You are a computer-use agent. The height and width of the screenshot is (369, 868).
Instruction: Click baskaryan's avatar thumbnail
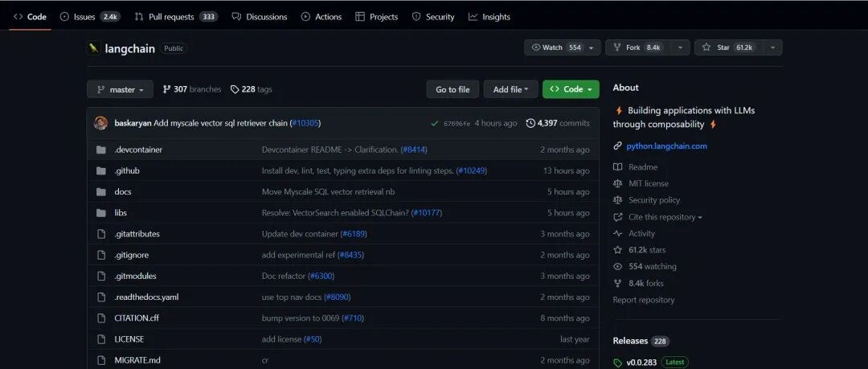pos(100,123)
